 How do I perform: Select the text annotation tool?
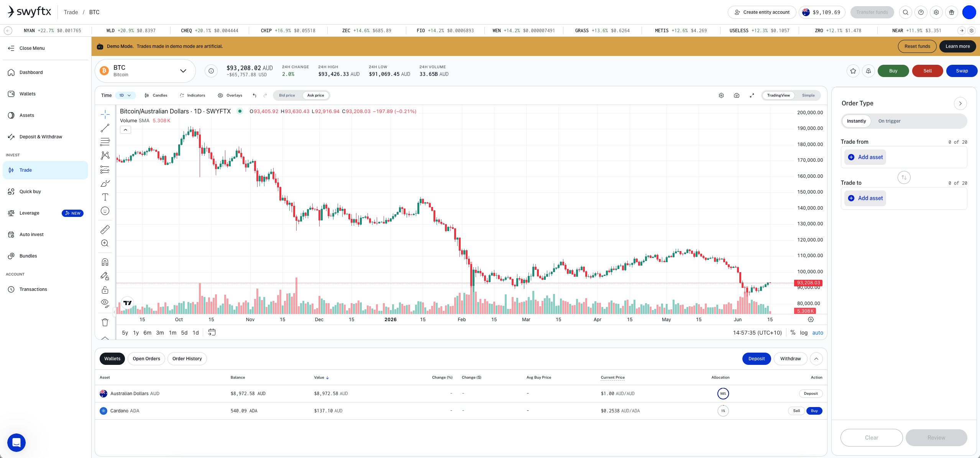point(105,197)
